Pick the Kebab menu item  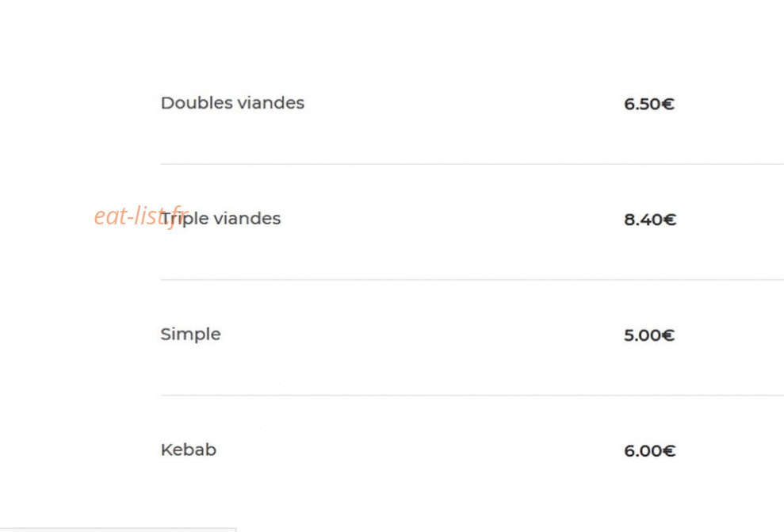(x=189, y=450)
